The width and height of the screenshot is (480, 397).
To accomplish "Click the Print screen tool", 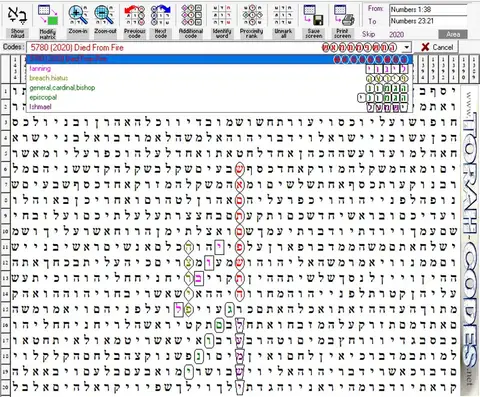I will tap(343, 21).
